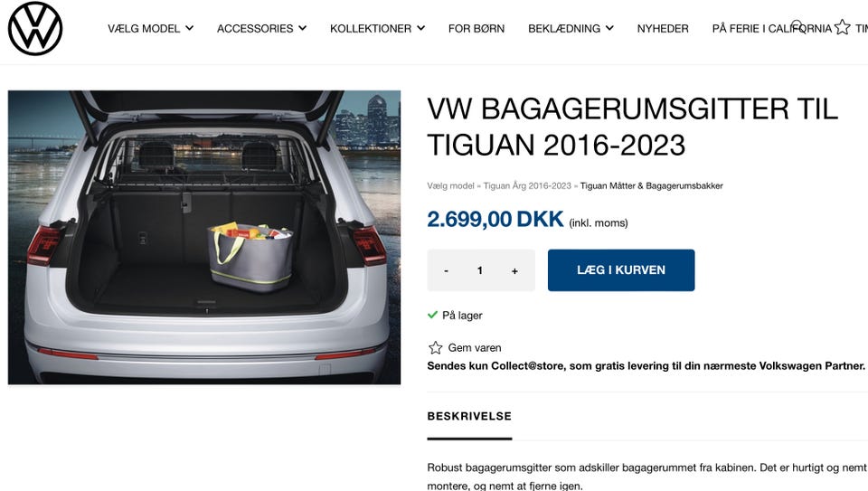Click the Gem varen link
Screen dimensions: 868x491
[x=475, y=347]
